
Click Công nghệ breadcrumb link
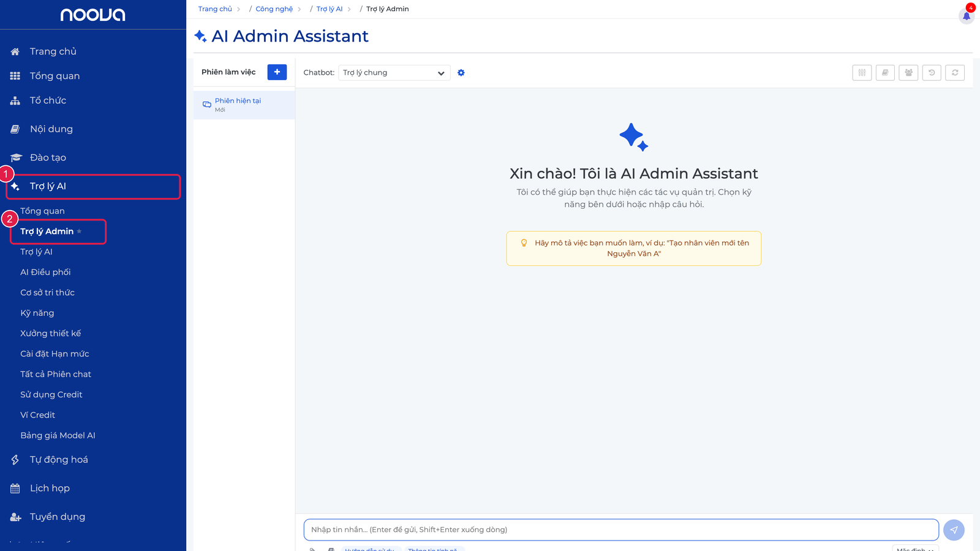pos(274,9)
